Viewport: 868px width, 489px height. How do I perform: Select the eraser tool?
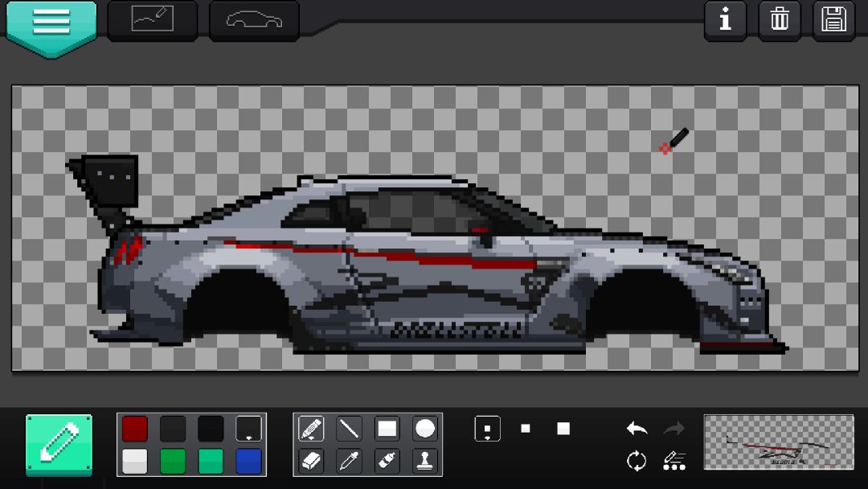[311, 461]
